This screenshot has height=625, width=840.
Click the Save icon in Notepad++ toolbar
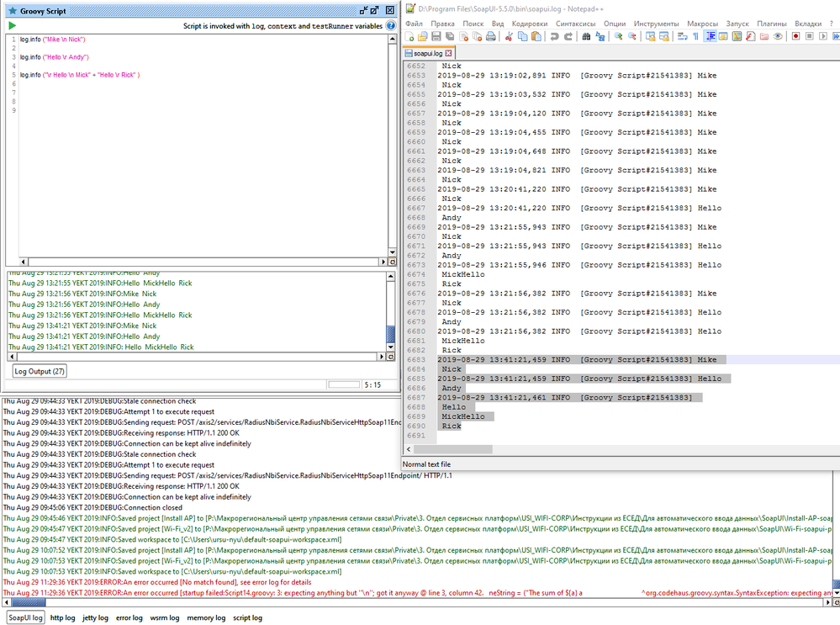(436, 37)
